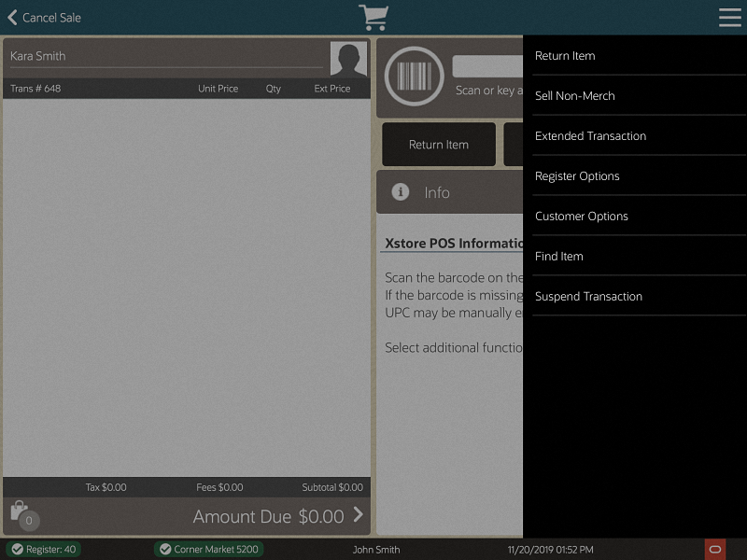
Task: Click Amount Due $0.00 text
Action: coord(268,516)
